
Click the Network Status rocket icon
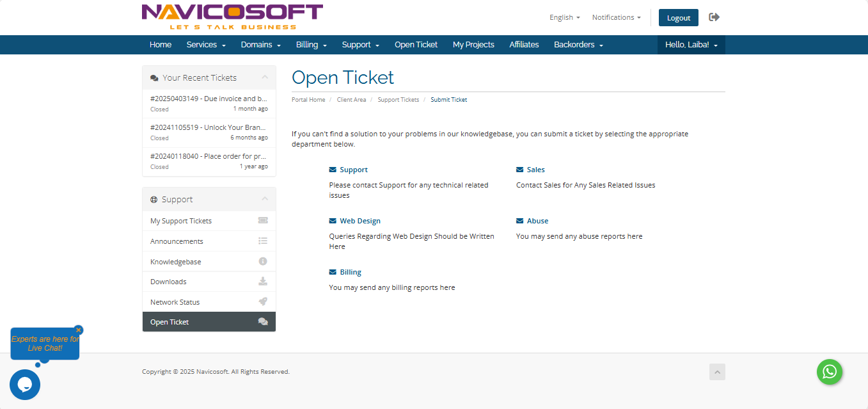(263, 301)
